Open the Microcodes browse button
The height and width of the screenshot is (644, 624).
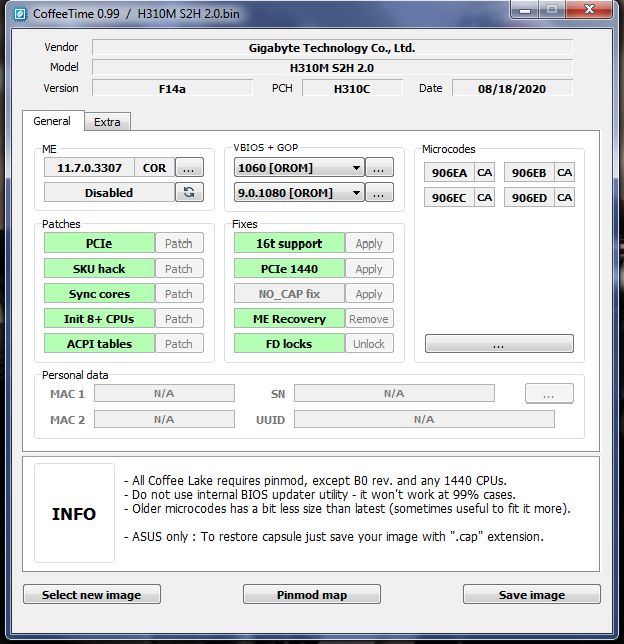click(499, 343)
